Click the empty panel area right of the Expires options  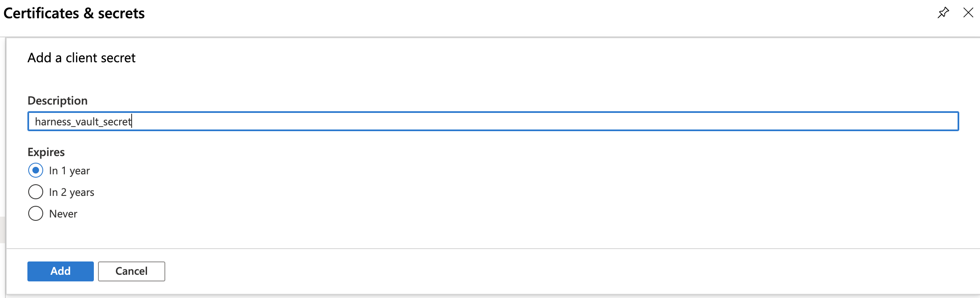[x=498, y=192]
